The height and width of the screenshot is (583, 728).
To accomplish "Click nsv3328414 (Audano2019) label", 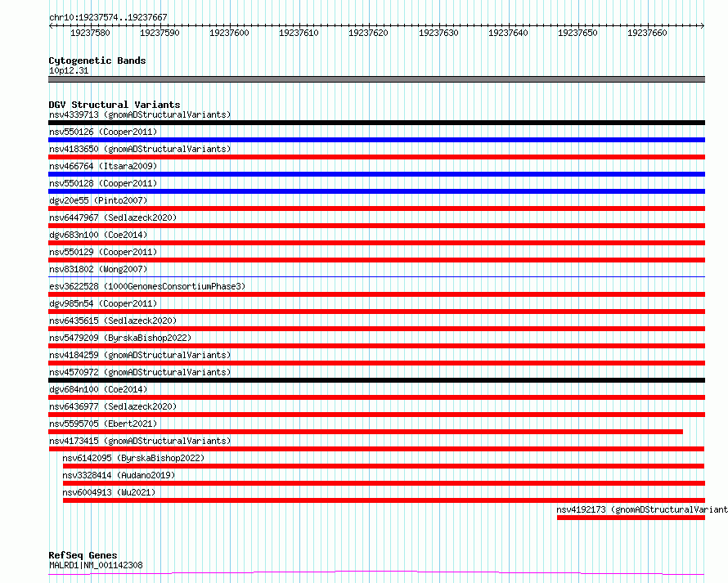I will 119,475.
